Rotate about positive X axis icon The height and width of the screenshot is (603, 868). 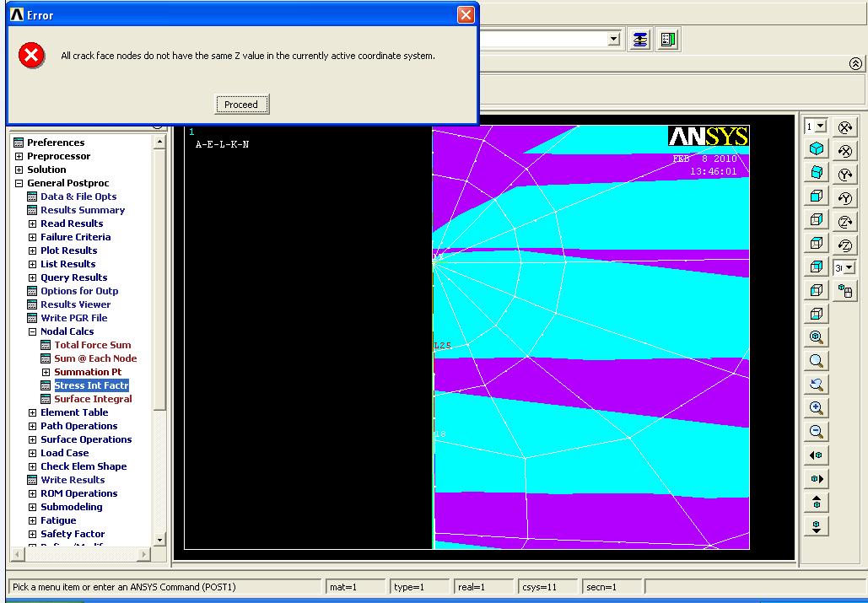click(844, 127)
